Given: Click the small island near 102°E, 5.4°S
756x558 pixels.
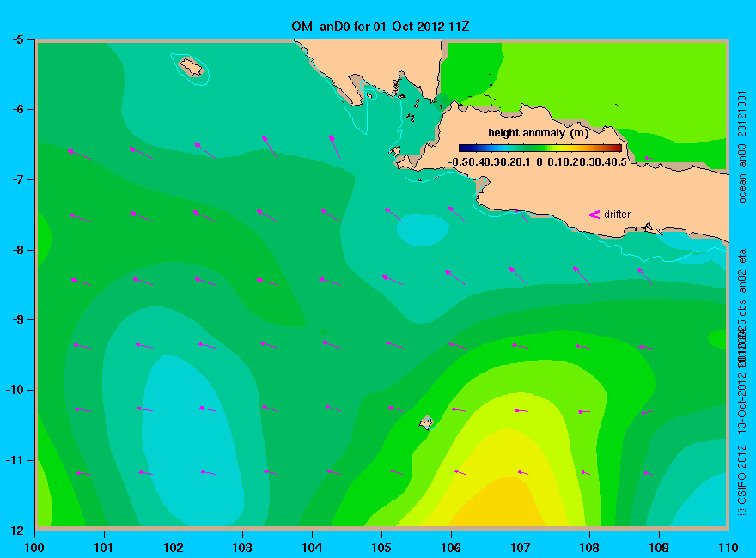Looking at the screenshot, I should click(192, 66).
